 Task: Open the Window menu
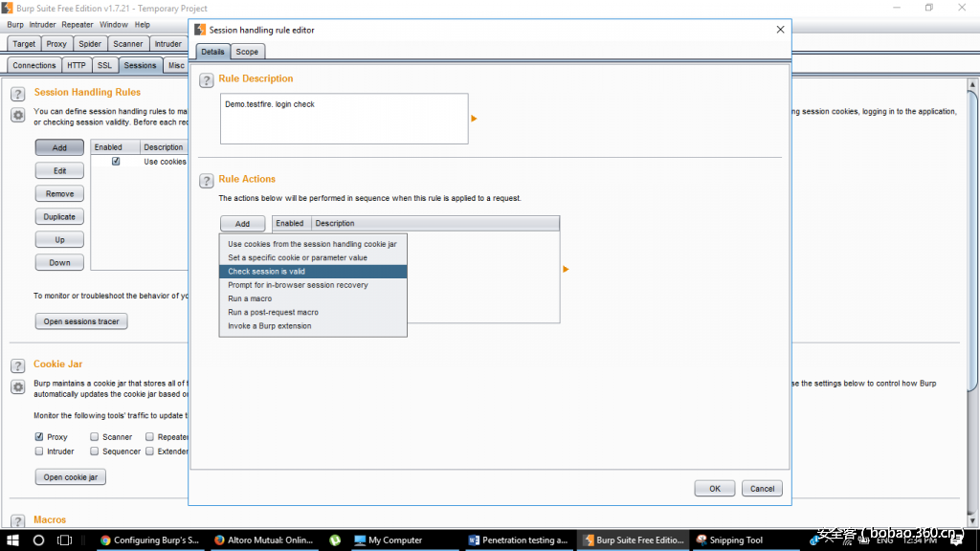tap(114, 24)
